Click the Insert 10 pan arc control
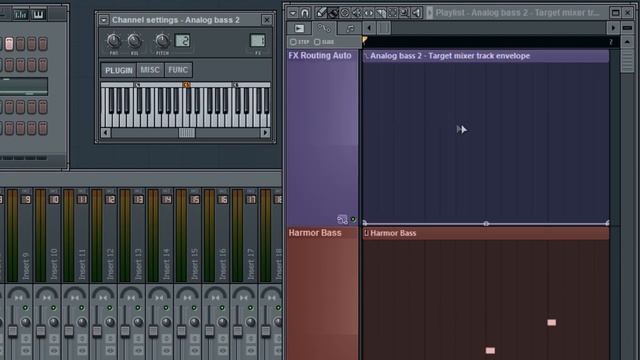 [47, 294]
